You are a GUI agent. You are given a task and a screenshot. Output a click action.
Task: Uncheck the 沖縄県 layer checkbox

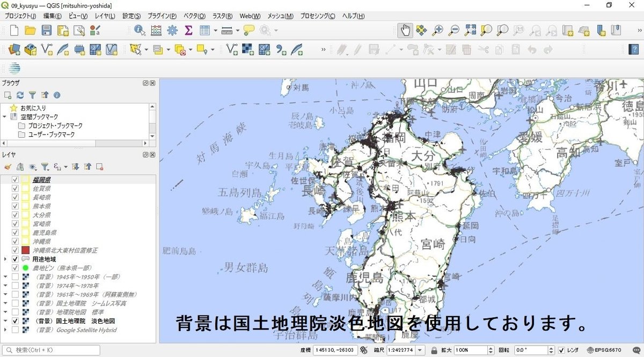point(15,242)
